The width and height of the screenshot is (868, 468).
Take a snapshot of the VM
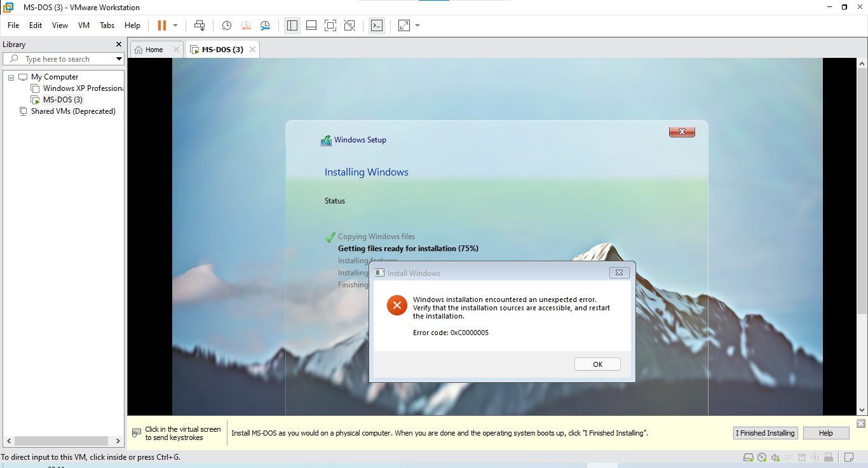[x=226, y=25]
